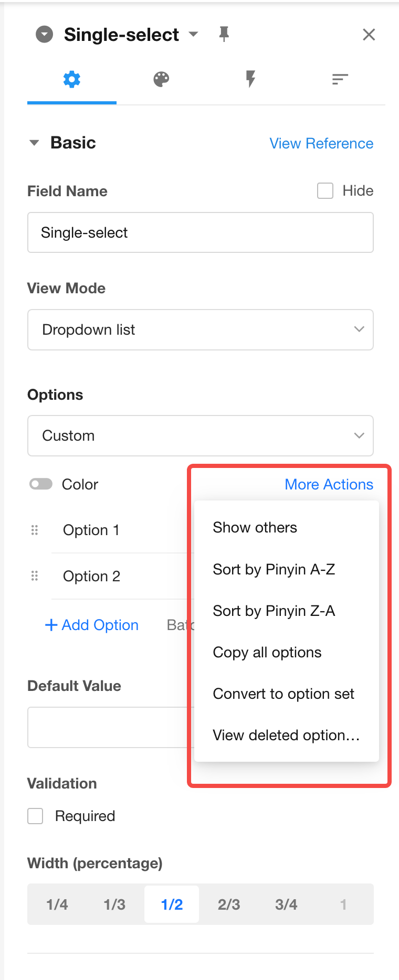The width and height of the screenshot is (399, 980).
Task: Collapse the Basic section
Action: [x=35, y=143]
